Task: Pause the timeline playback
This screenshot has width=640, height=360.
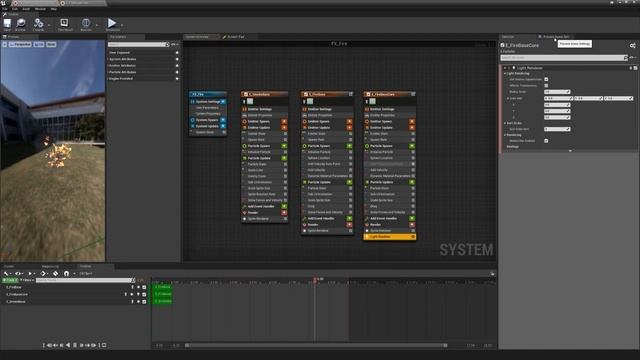Action: point(75,345)
